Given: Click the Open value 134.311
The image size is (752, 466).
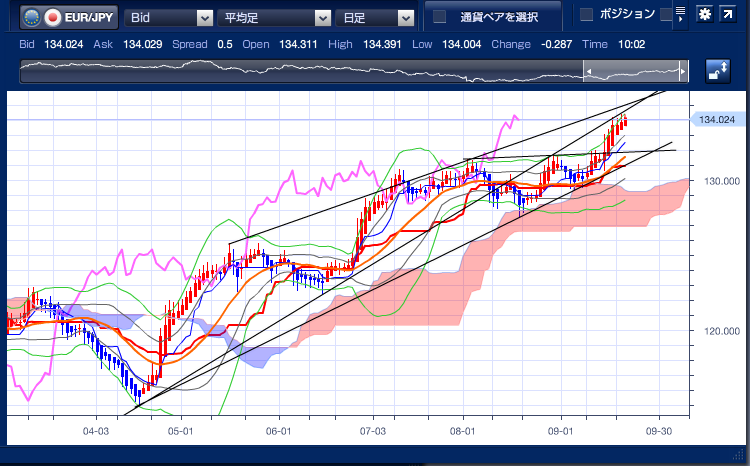Looking at the screenshot, I should pyautogui.click(x=298, y=45).
